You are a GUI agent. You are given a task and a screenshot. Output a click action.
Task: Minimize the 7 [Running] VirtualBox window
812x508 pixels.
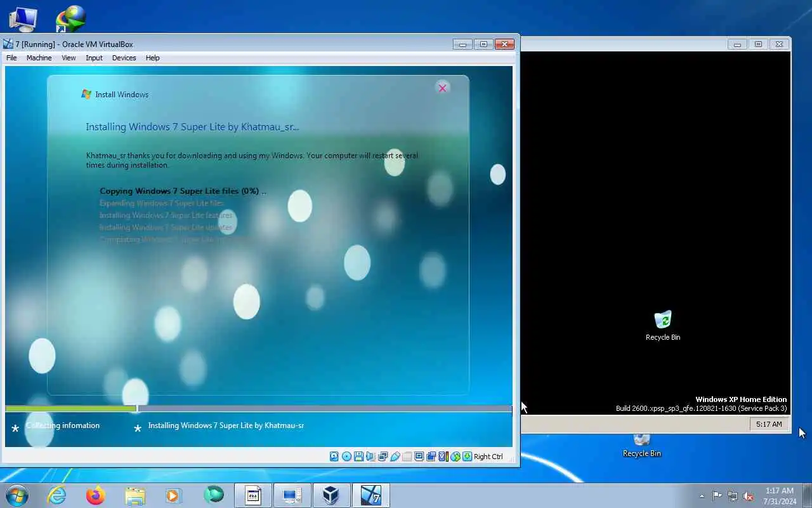click(462, 44)
